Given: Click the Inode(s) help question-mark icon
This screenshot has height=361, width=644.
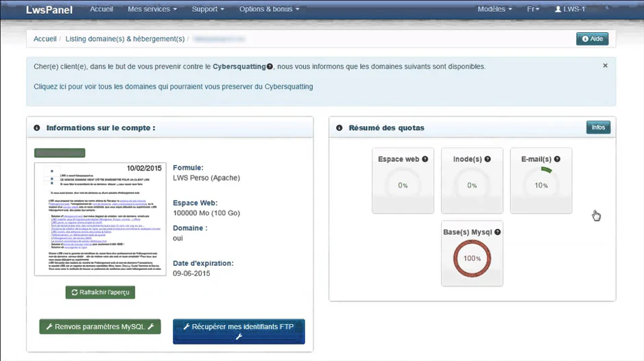Looking at the screenshot, I should click(x=488, y=159).
